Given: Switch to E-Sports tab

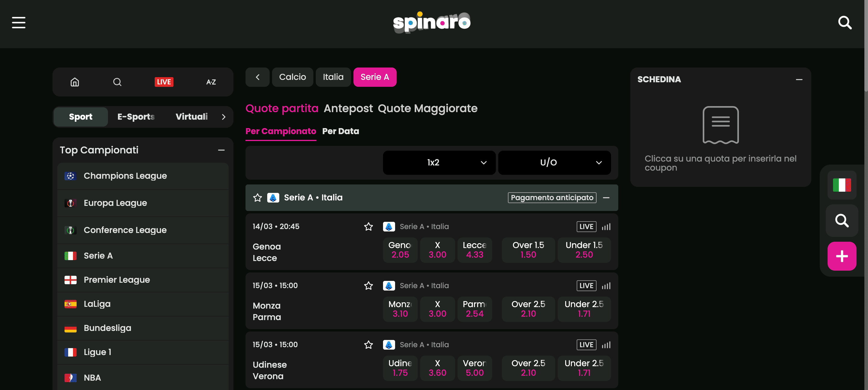Looking at the screenshot, I should (x=136, y=117).
